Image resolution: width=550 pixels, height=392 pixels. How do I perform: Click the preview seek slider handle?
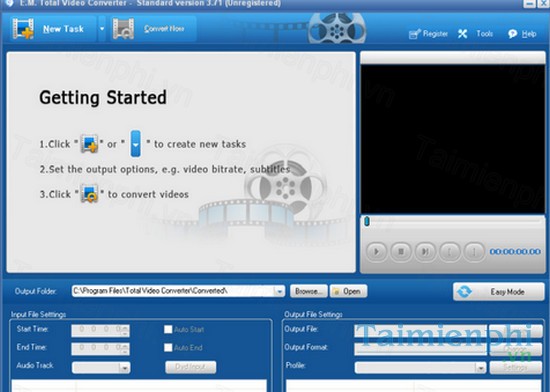click(367, 221)
